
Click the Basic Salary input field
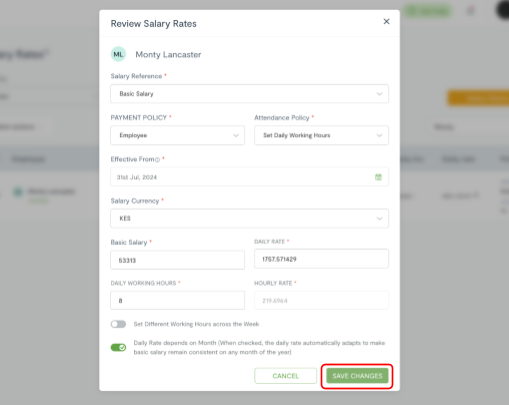click(177, 260)
